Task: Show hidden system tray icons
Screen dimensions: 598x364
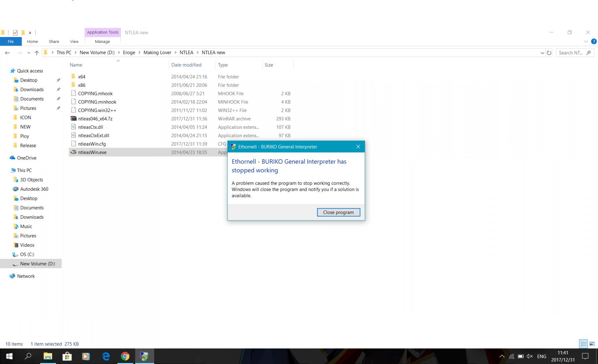Action: 502,356
